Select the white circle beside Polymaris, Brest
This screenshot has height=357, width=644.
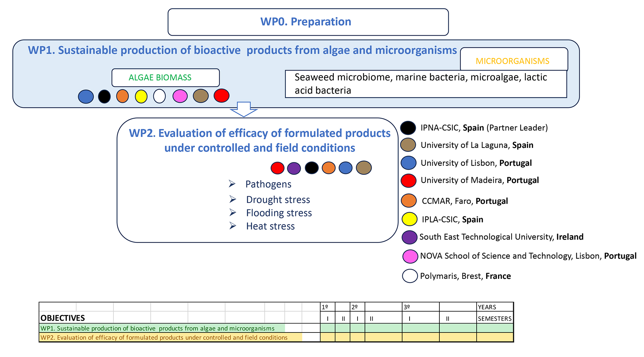click(410, 276)
